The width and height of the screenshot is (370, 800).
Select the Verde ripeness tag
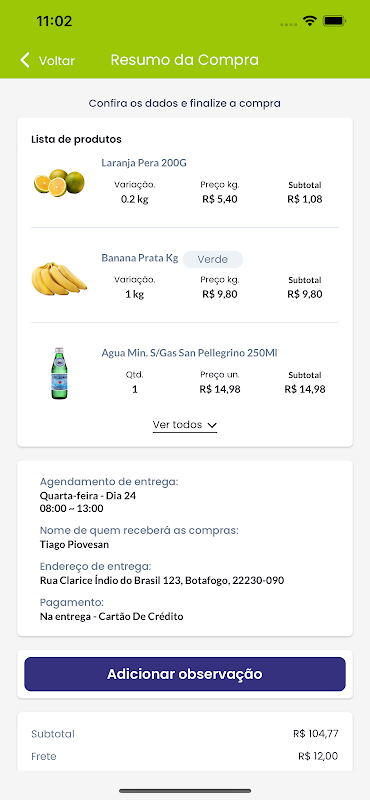(x=213, y=259)
